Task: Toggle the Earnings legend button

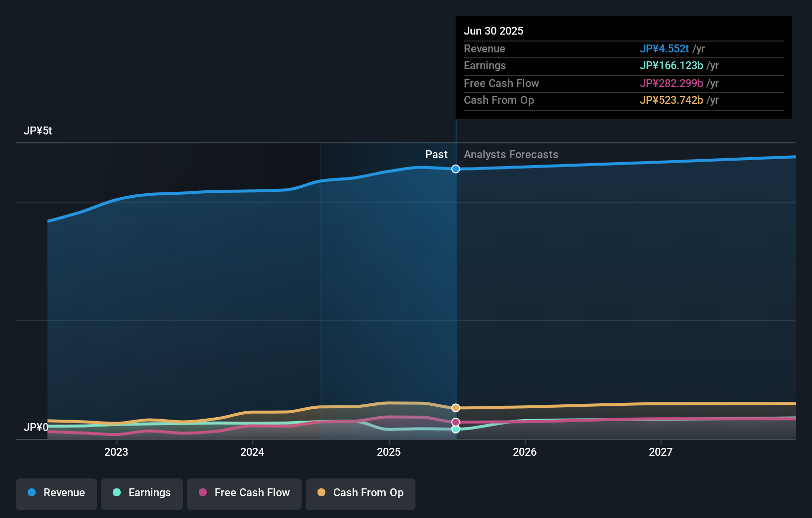Action: [x=142, y=494]
